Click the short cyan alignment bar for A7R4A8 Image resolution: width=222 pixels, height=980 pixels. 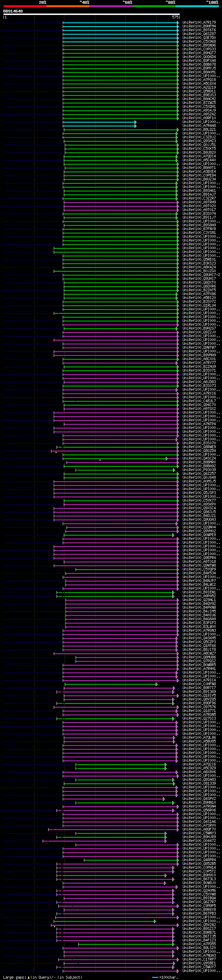click(x=100, y=126)
